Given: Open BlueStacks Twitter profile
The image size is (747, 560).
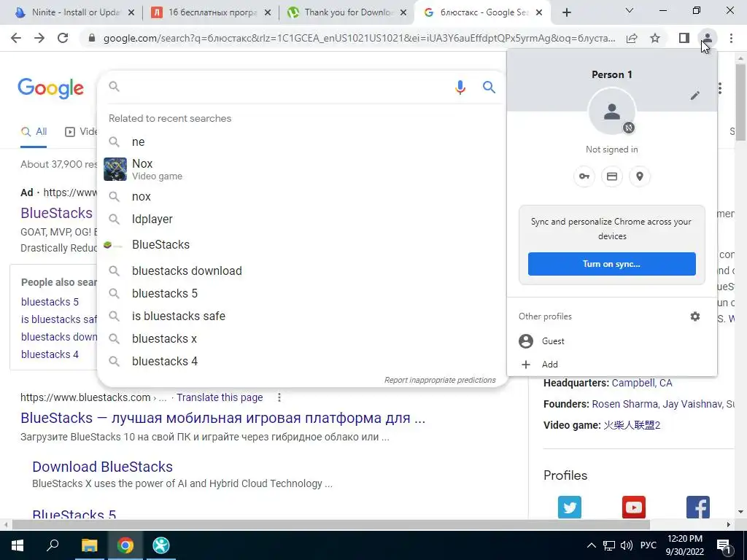Looking at the screenshot, I should pos(570,507).
